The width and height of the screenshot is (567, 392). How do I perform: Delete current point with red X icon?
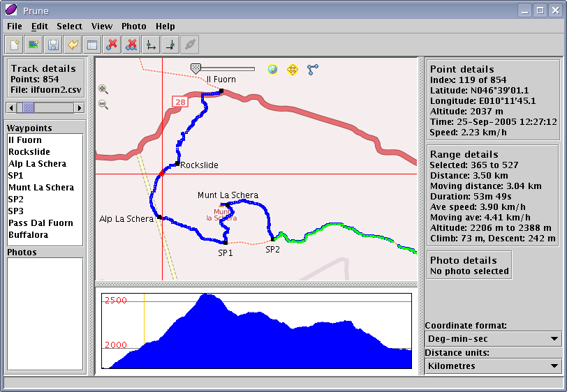point(111,45)
